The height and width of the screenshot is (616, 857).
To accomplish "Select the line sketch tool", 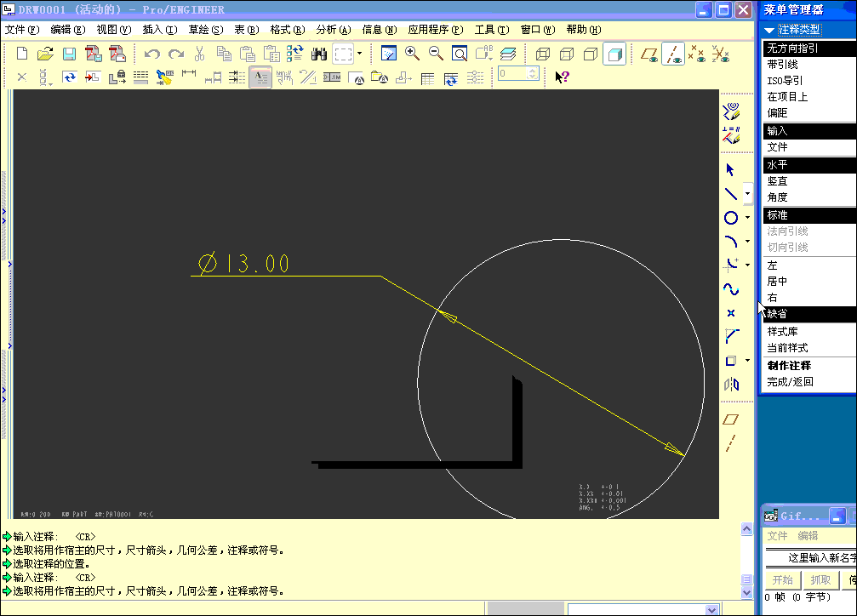I will click(x=731, y=193).
